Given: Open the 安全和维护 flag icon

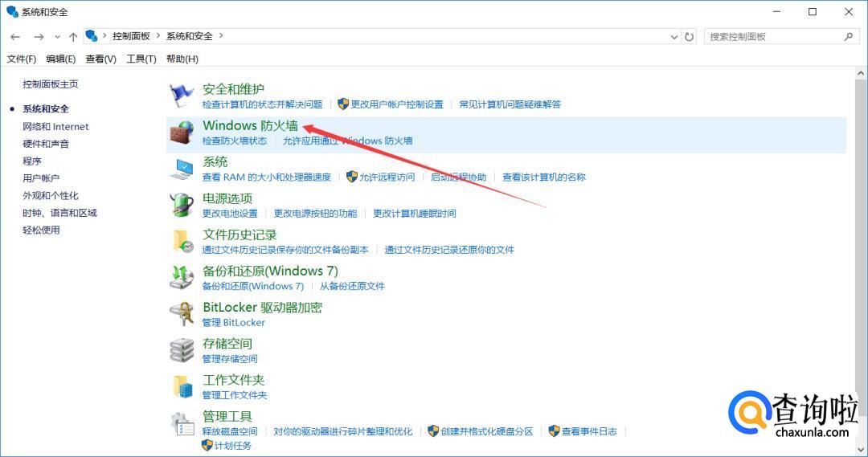Looking at the screenshot, I should tap(181, 96).
